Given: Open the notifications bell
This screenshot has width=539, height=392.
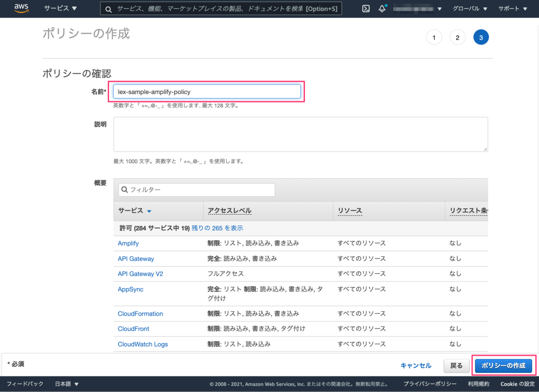Looking at the screenshot, I should (x=383, y=8).
